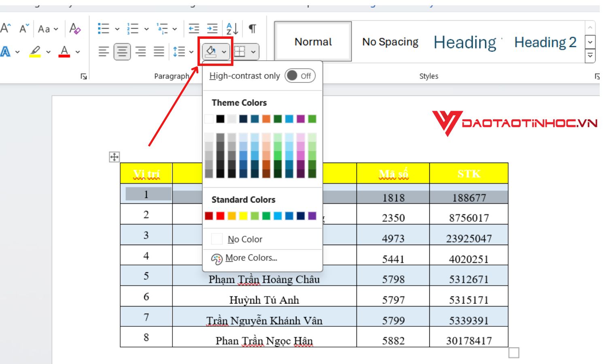607x364 pixels.
Task: Apply the Heading 2 style
Action: 545,42
